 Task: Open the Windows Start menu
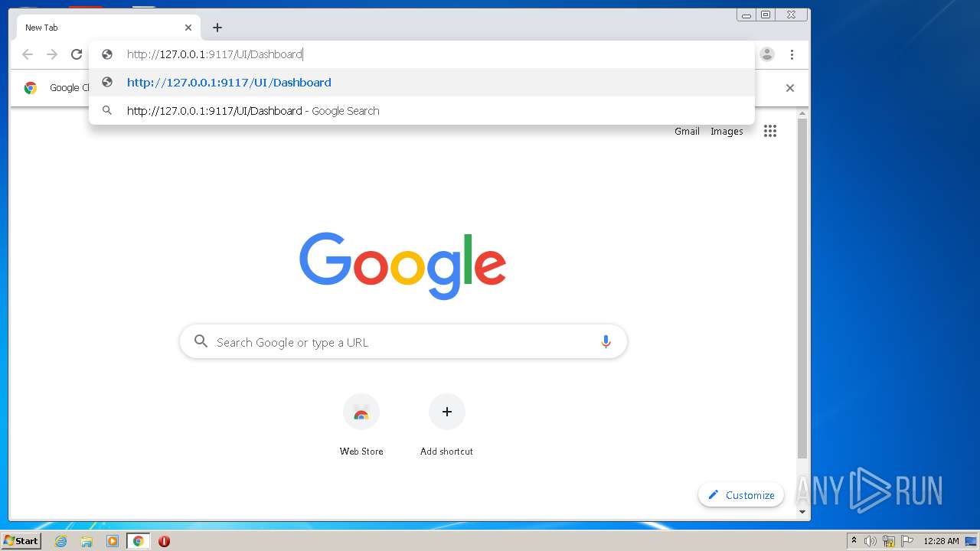click(21, 541)
